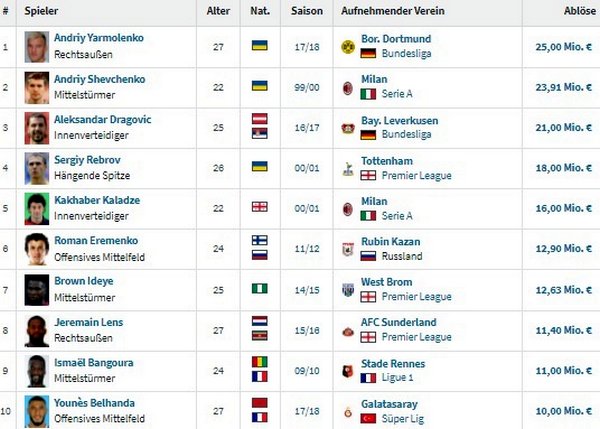Click the Tottenham club crest
The width and height of the screenshot is (600, 429).
tap(347, 167)
